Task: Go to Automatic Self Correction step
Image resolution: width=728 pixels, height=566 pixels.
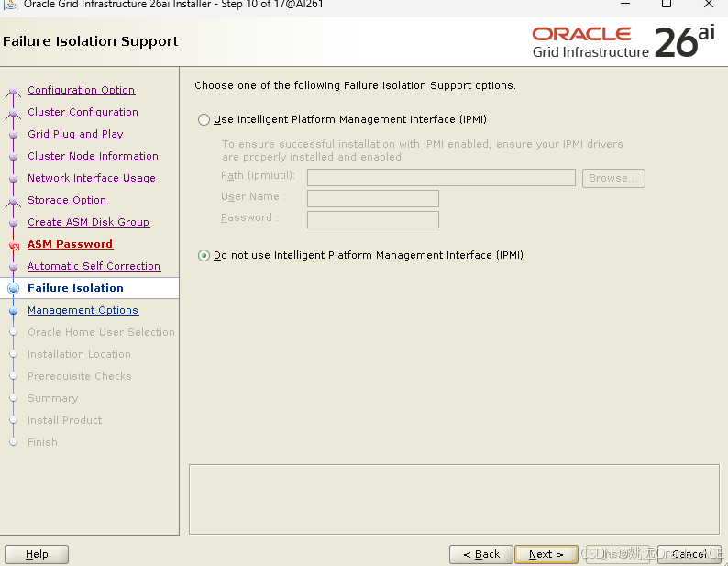Action: coord(94,266)
